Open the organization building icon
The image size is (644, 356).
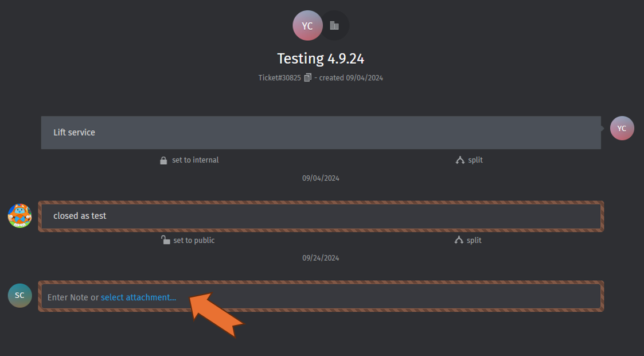(334, 26)
